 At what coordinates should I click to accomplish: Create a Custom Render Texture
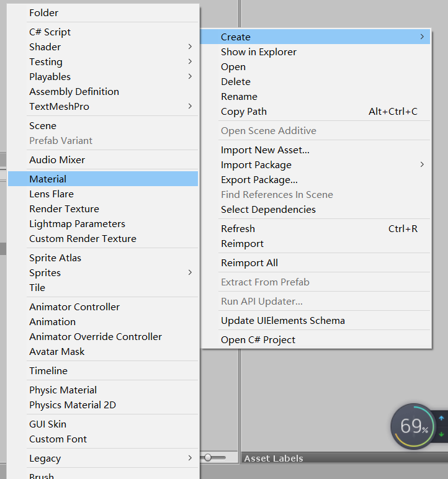coord(103,239)
